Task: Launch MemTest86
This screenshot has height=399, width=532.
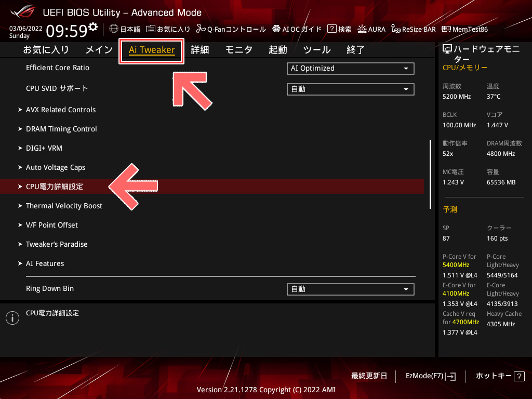Action: pos(465,29)
